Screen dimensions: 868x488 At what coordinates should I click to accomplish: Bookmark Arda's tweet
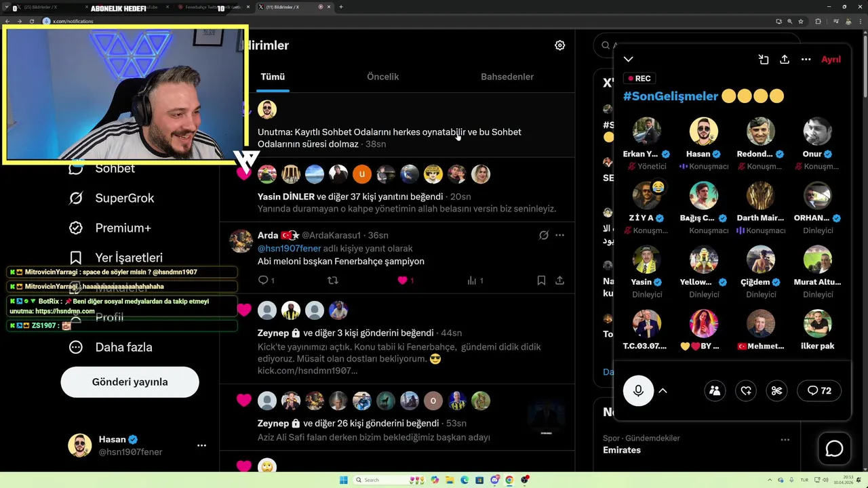pyautogui.click(x=541, y=280)
